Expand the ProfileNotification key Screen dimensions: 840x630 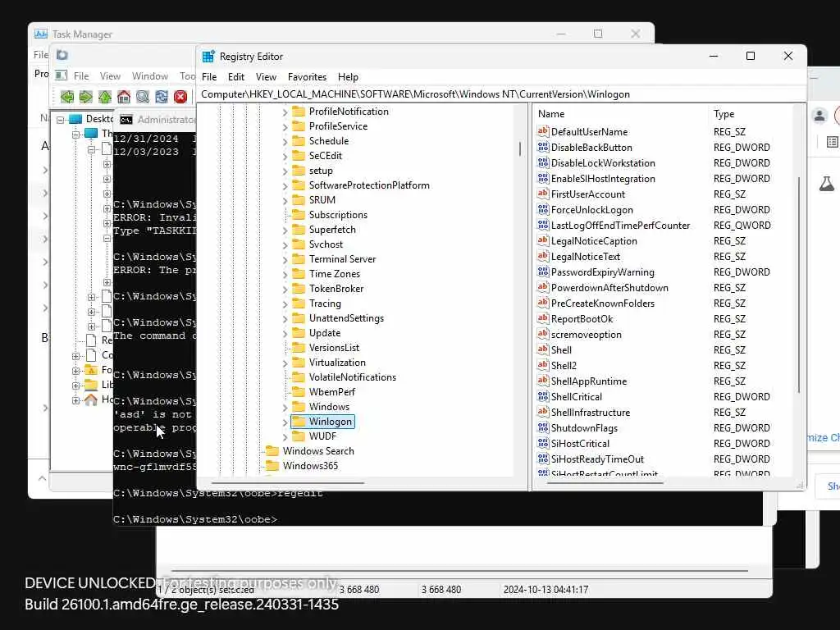[x=285, y=112]
